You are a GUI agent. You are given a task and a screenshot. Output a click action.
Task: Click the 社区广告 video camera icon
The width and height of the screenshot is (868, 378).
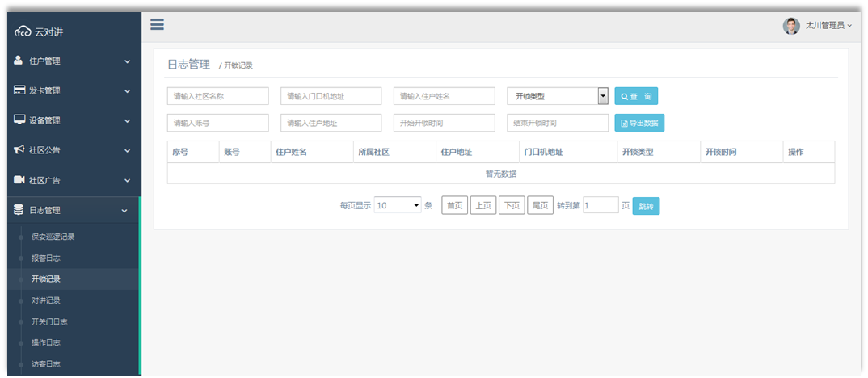tap(19, 180)
